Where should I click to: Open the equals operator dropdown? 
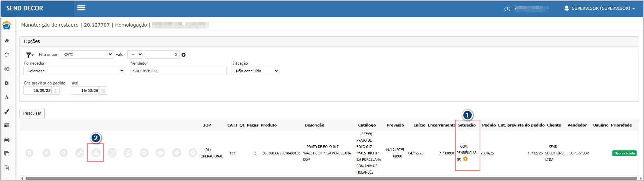tap(135, 55)
